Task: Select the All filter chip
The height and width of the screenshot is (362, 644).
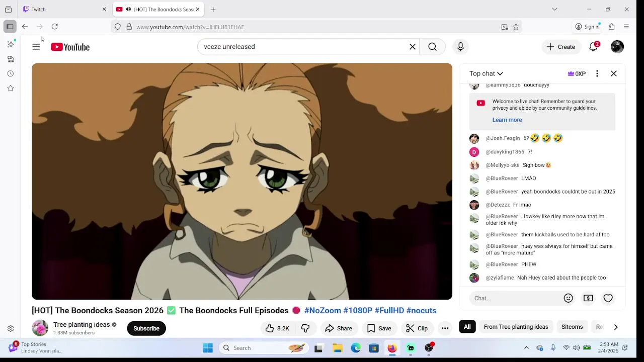Action: pyautogui.click(x=467, y=327)
